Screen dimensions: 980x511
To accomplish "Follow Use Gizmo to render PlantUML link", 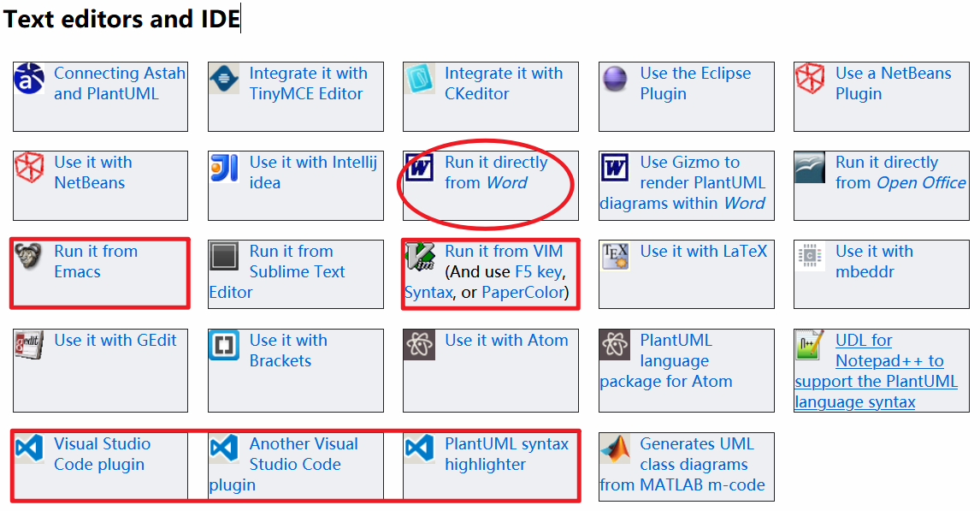I will 682,182.
